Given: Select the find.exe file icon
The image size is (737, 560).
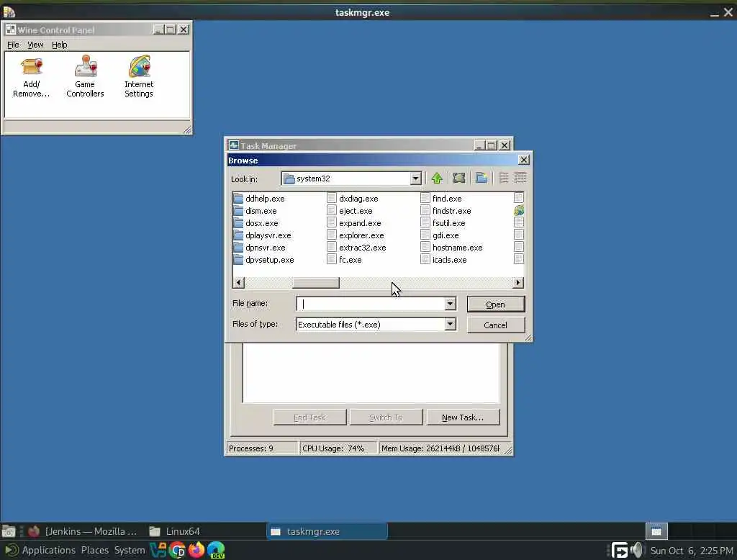Looking at the screenshot, I should (x=425, y=199).
